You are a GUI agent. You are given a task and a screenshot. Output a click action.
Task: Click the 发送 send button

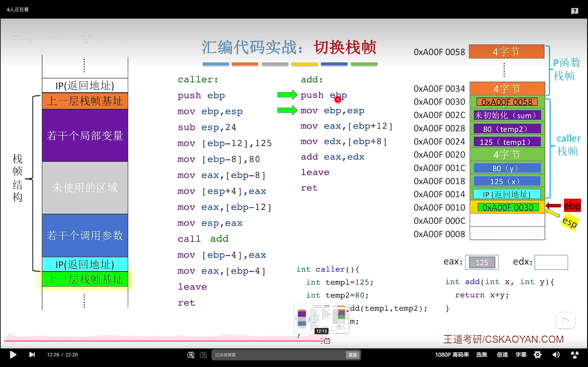pos(352,355)
